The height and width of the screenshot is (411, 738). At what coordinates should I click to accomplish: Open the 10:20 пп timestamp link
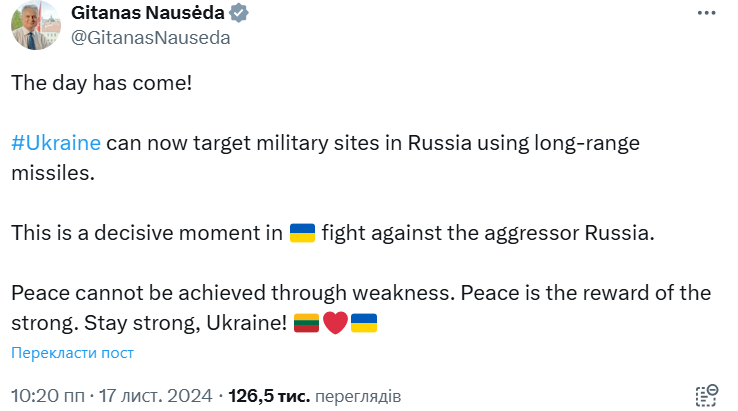47,396
